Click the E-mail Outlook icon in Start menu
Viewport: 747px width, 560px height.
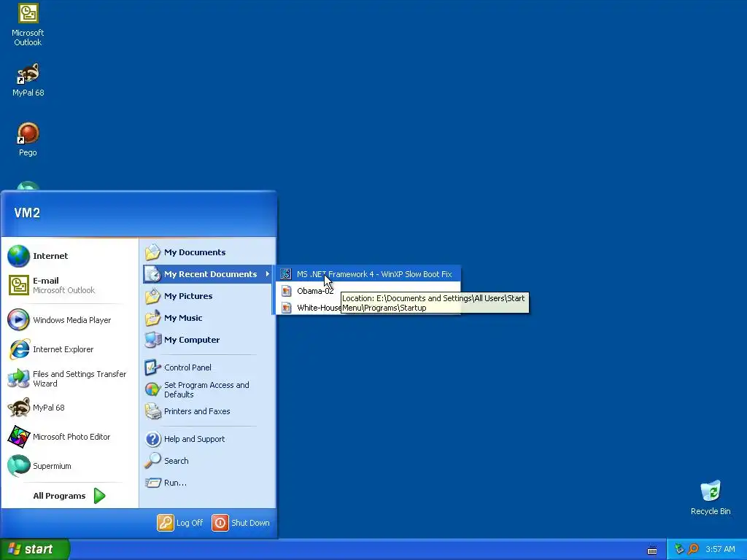pyautogui.click(x=18, y=285)
